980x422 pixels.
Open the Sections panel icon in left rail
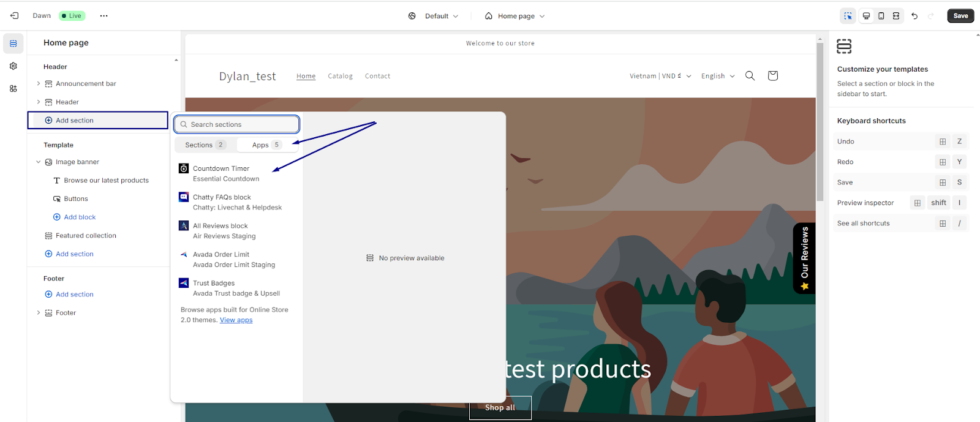click(13, 43)
